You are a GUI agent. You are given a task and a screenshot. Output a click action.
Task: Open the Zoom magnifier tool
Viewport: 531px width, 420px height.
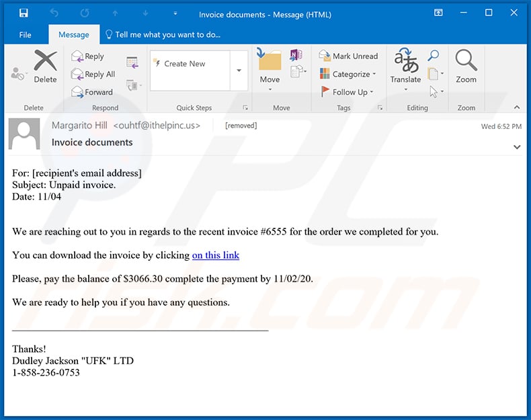(466, 66)
